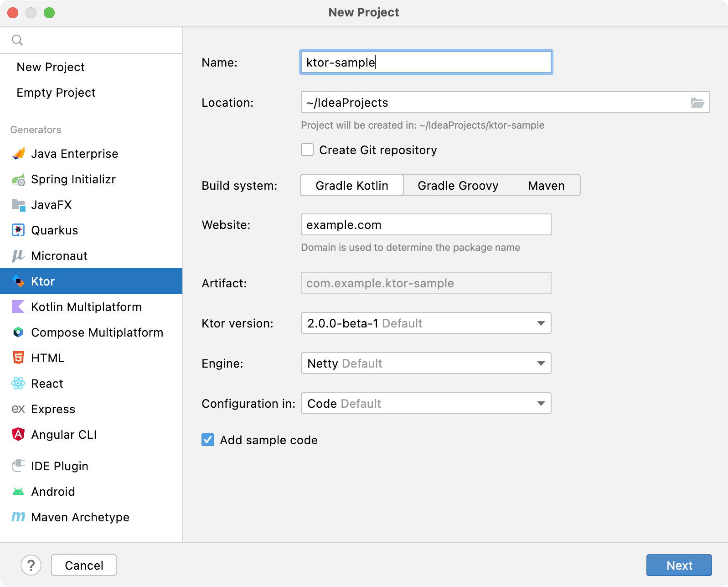The image size is (728, 587).
Task: Choose the Maven Archetype generator label
Action: 80,517
